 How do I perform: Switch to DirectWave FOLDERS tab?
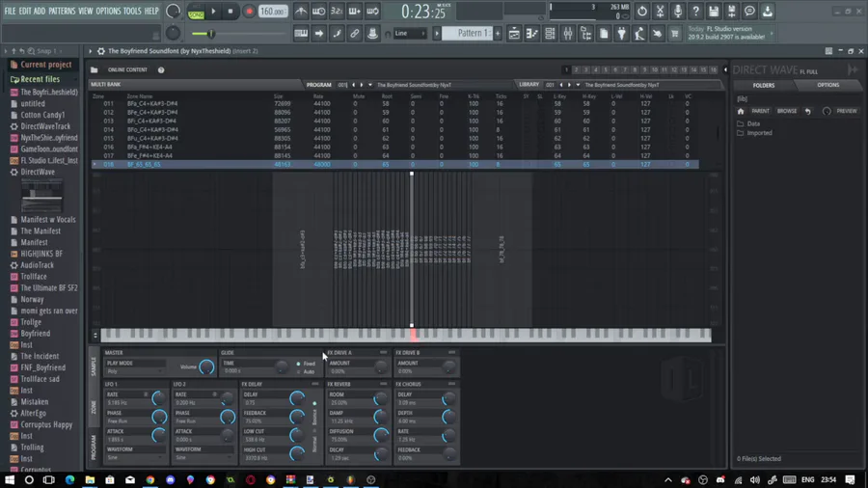coord(764,85)
